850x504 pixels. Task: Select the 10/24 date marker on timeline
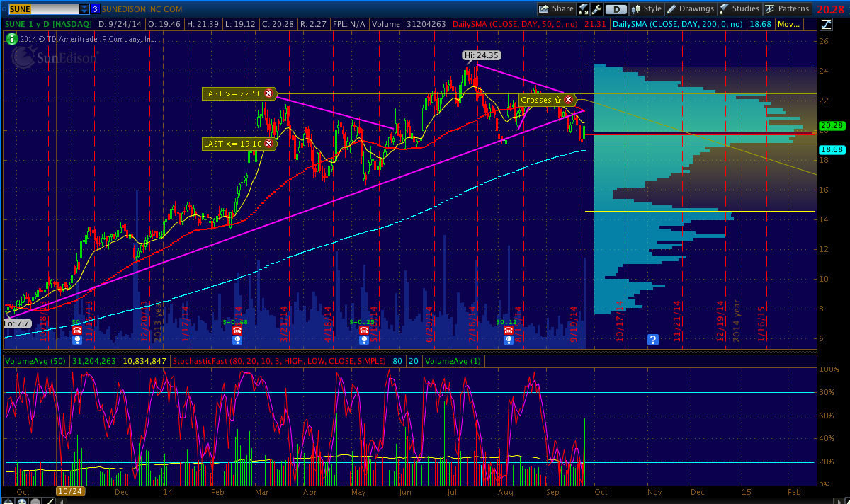pos(70,491)
